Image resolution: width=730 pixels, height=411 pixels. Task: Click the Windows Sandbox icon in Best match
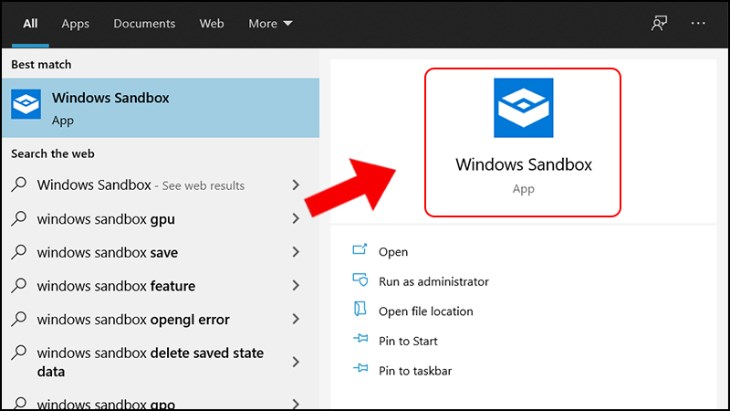(26, 104)
